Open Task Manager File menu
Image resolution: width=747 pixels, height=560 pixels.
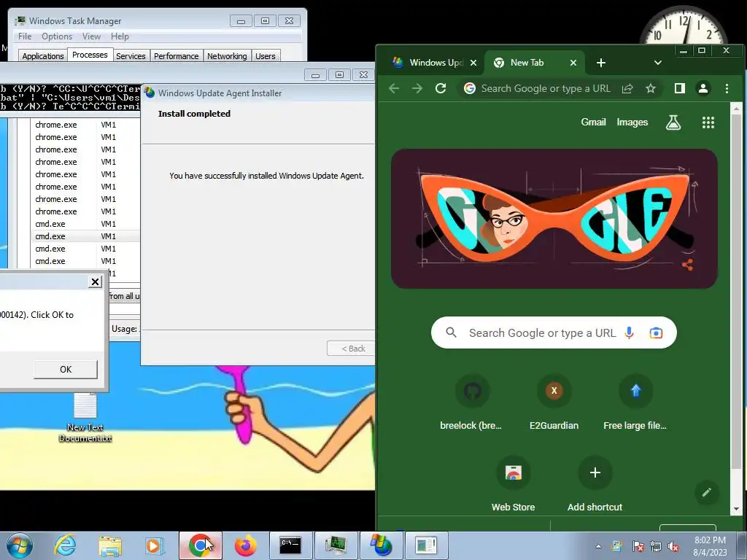click(25, 36)
